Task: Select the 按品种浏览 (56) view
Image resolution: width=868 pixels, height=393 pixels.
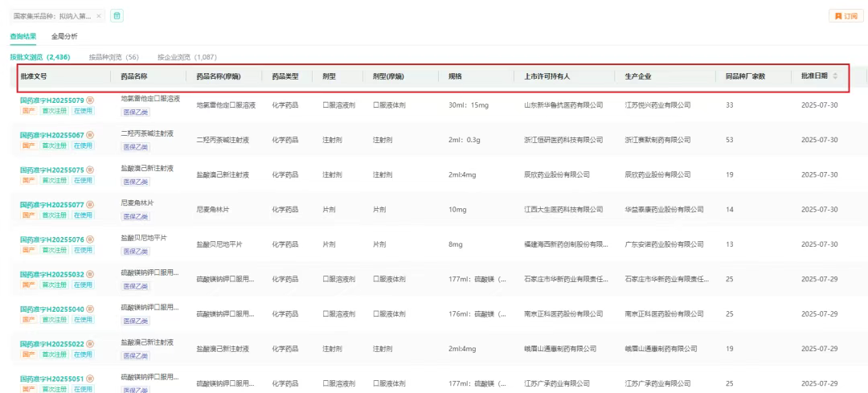Action: (114, 57)
